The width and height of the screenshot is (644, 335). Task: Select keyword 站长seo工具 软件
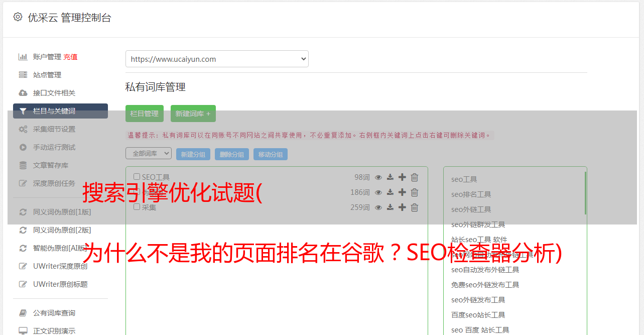tap(479, 240)
